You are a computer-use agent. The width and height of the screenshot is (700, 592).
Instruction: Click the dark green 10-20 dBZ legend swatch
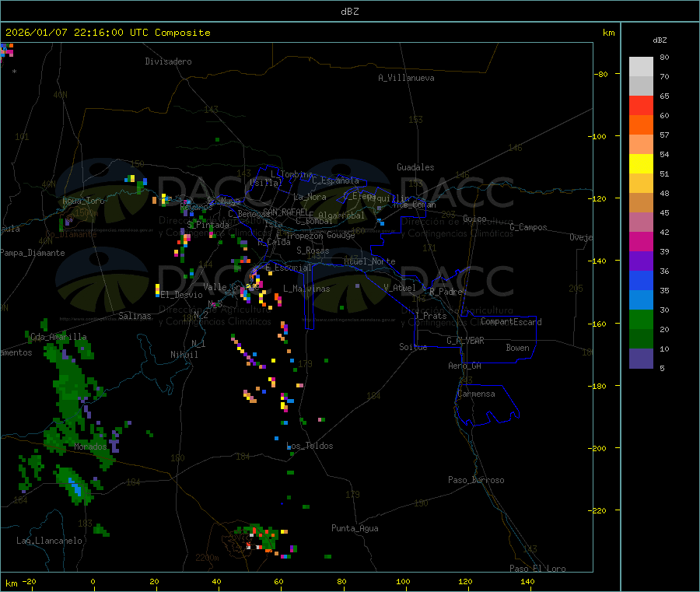(641, 339)
